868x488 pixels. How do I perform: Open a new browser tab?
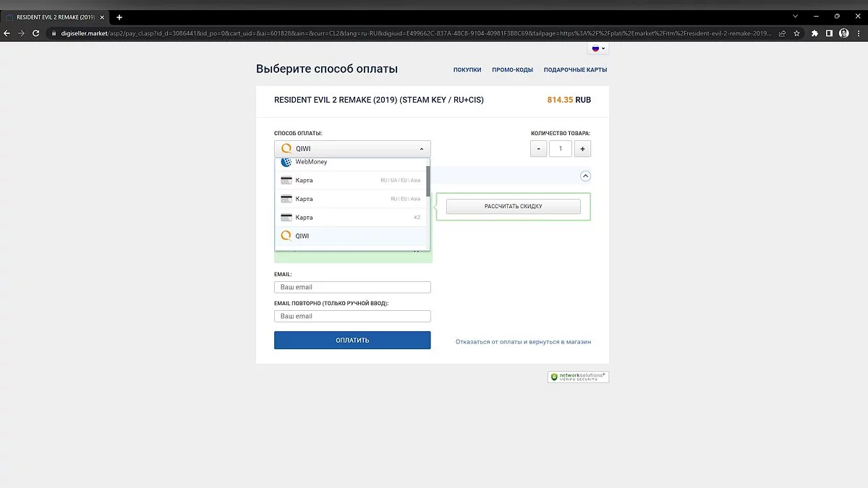119,17
